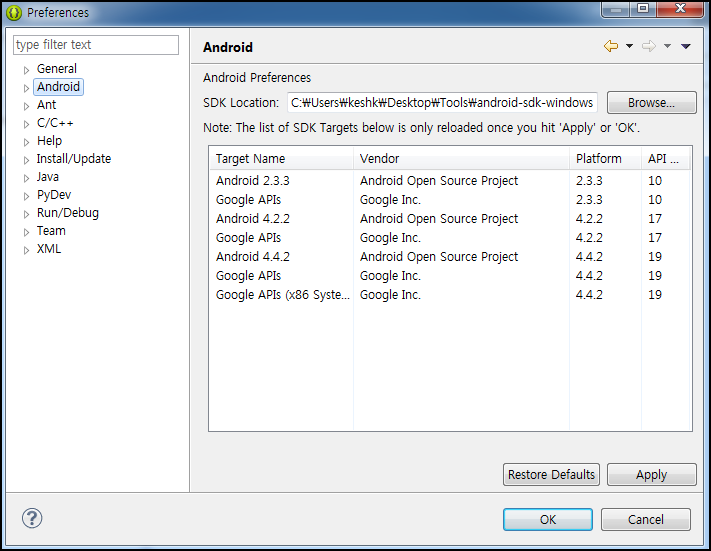The image size is (711, 551).
Task: Select C/C++ preferences category
Action: pos(55,123)
